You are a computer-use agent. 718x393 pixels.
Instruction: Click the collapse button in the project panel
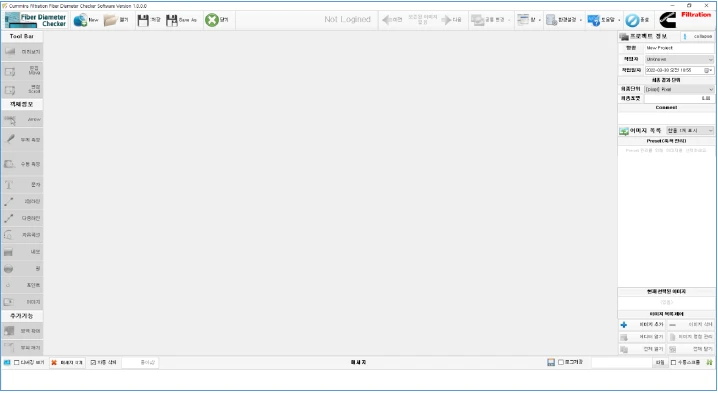698,36
